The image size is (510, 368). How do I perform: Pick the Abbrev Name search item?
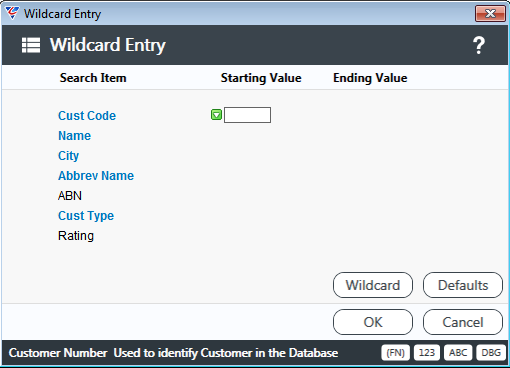click(96, 176)
